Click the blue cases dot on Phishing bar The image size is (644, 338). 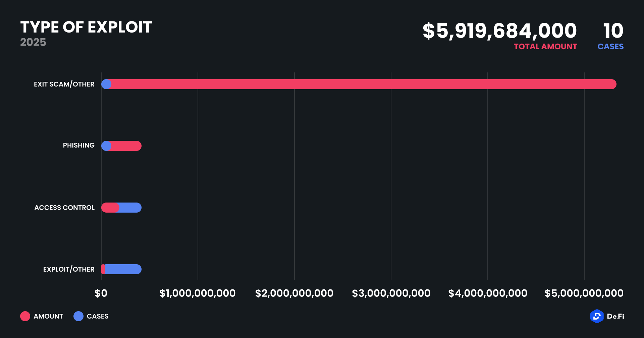pos(106,146)
